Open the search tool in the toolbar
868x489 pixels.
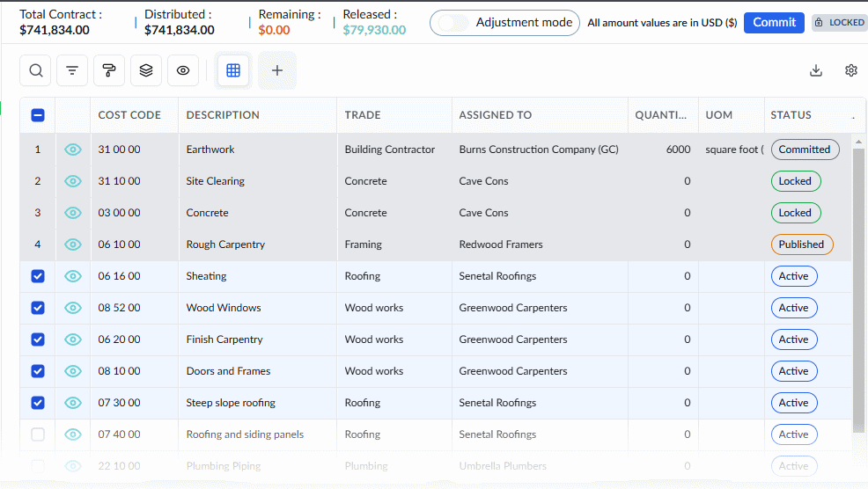pyautogui.click(x=36, y=70)
